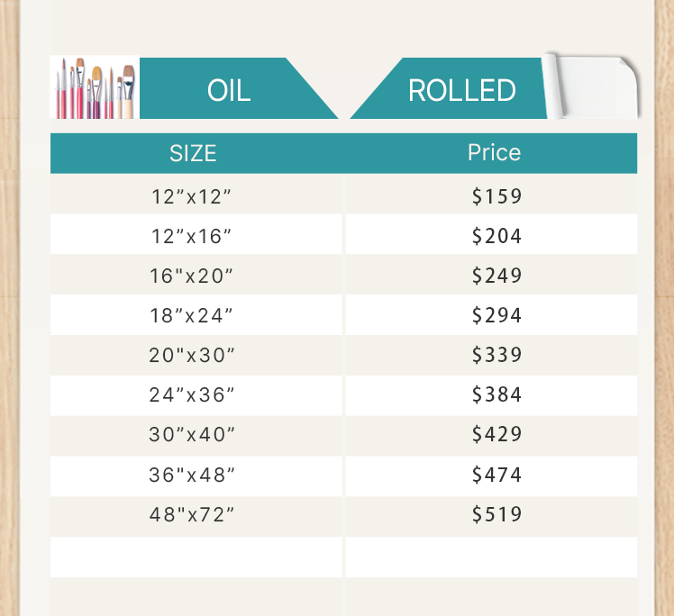The height and width of the screenshot is (616, 674).
Task: Click the paint brushes icon
Action: coord(95,88)
